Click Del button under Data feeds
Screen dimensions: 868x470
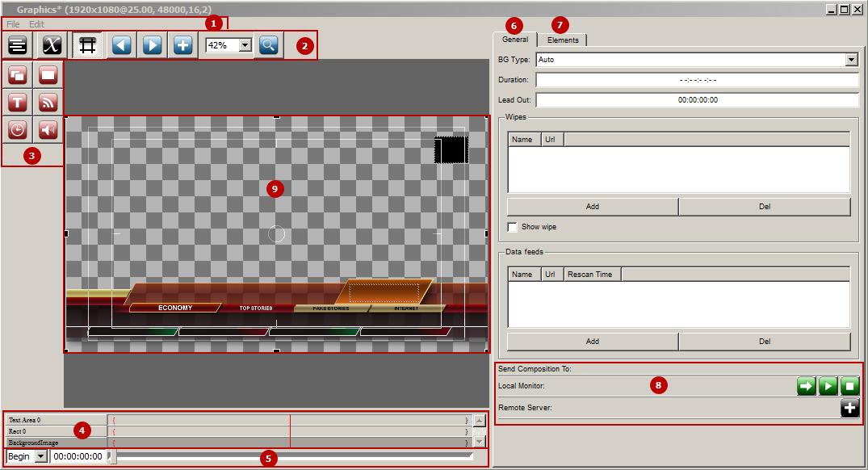[765, 342]
